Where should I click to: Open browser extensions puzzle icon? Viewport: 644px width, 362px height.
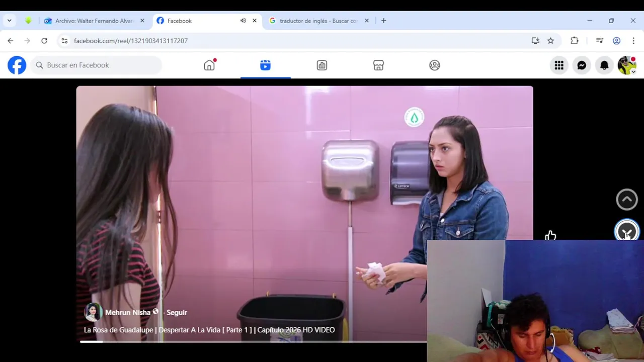[x=574, y=41]
